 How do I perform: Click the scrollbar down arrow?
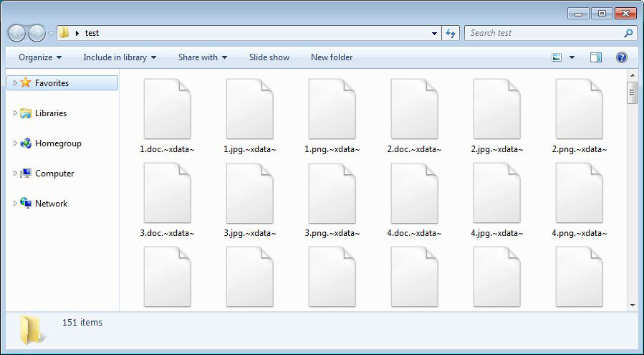coord(632,306)
